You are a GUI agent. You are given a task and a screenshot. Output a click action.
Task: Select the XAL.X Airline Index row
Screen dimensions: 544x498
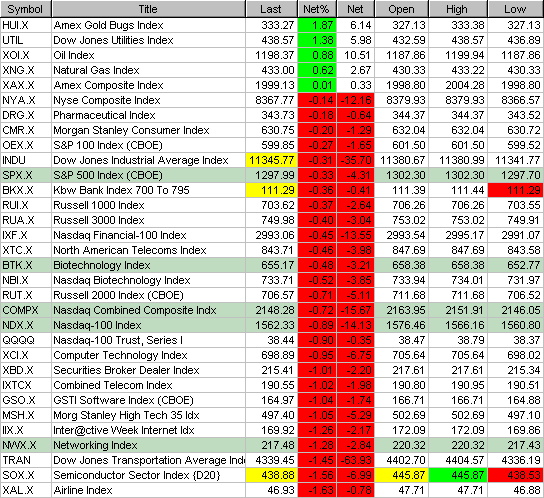click(272, 490)
